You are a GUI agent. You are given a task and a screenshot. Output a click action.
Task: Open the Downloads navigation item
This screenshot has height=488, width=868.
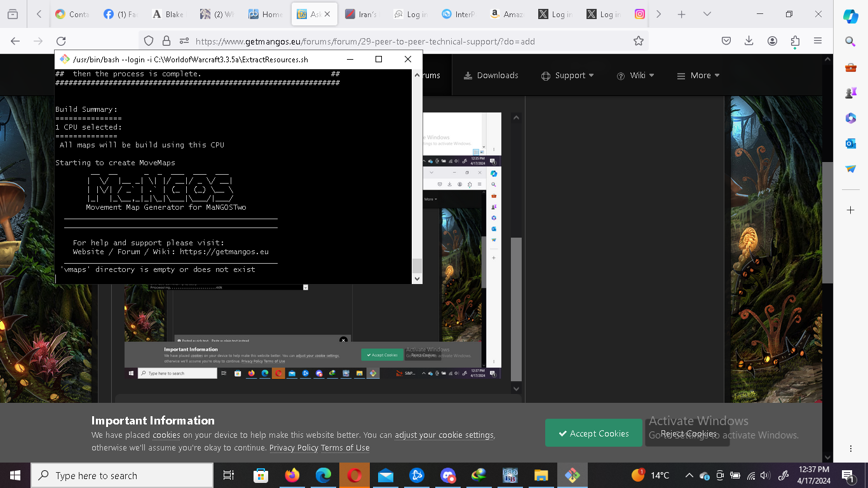[491, 75]
